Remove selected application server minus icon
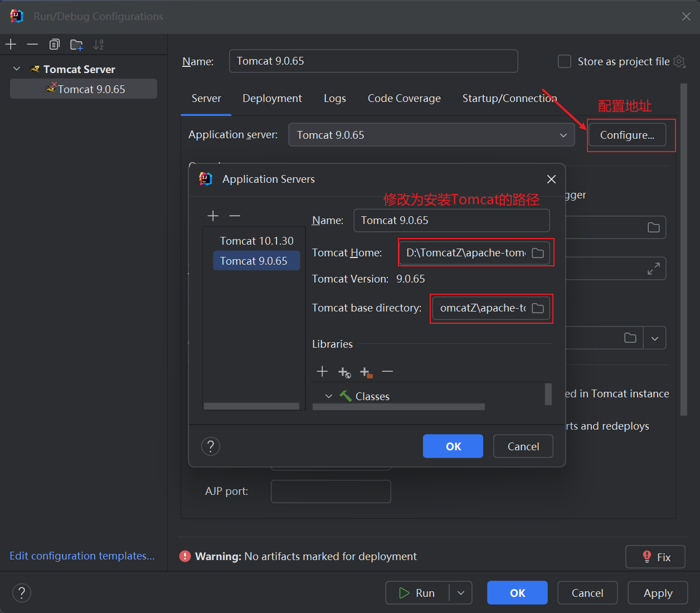 coord(235,216)
